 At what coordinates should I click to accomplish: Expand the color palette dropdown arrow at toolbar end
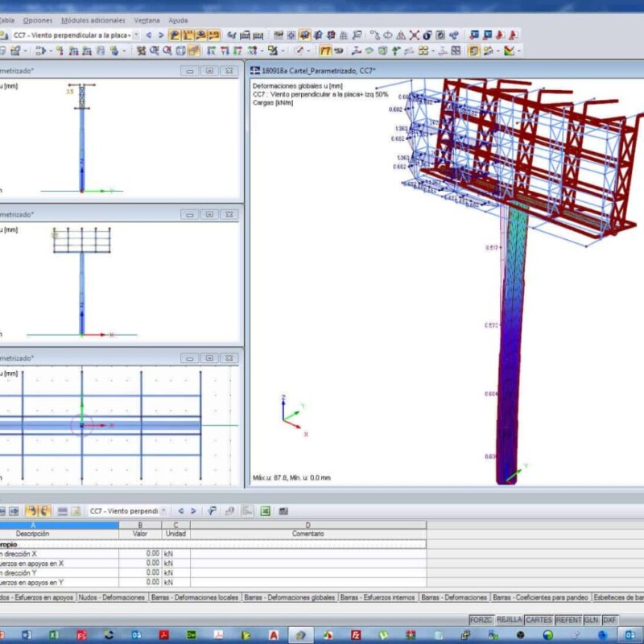[519, 51]
